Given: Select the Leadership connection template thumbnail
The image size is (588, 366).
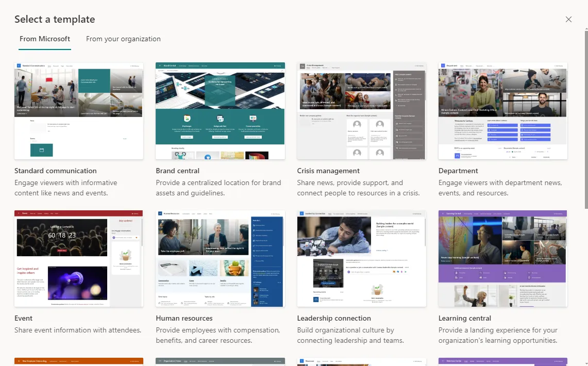Looking at the screenshot, I should (x=361, y=259).
